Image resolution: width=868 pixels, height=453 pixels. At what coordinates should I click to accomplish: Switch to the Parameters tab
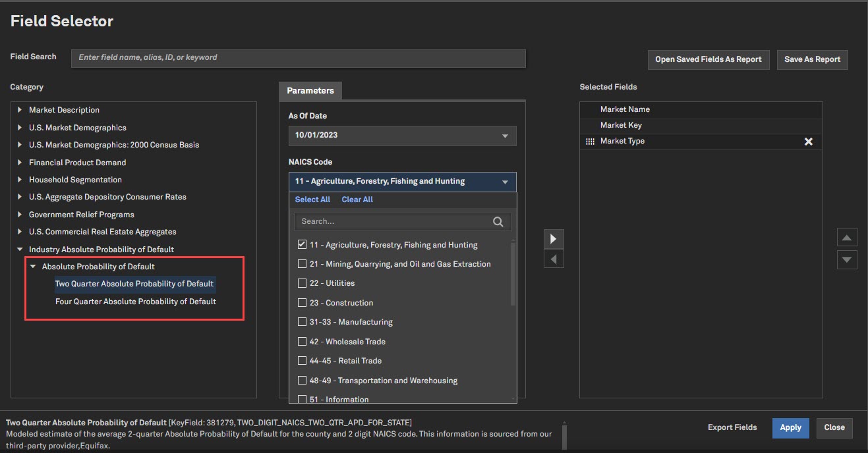[310, 91]
